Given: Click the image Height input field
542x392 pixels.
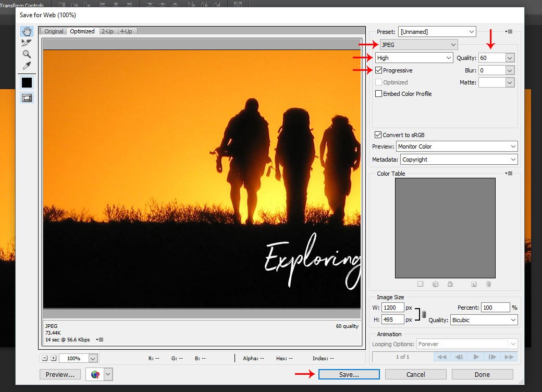Looking at the screenshot, I should 393,320.
